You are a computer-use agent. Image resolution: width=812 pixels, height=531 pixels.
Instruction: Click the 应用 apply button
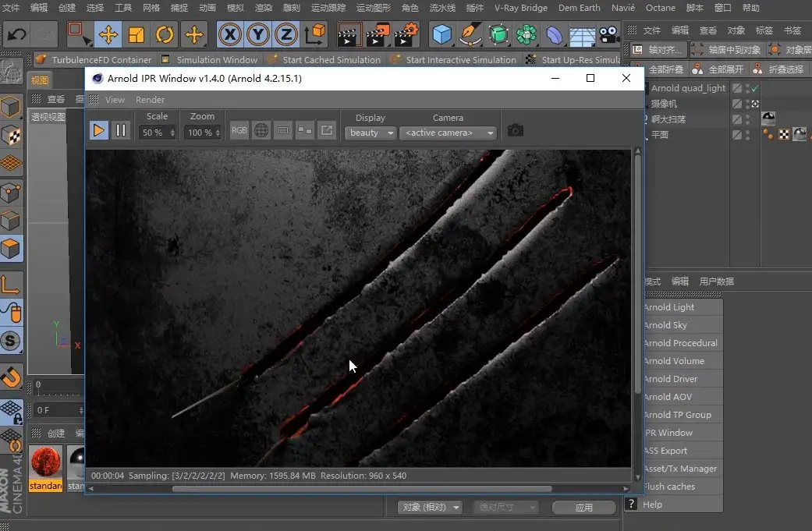(x=584, y=507)
